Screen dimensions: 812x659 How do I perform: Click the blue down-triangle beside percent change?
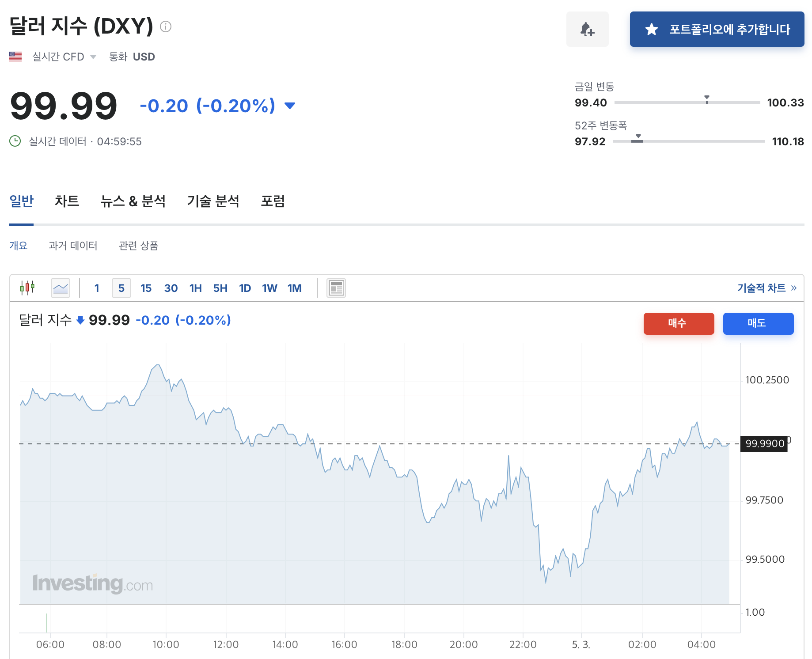pos(290,106)
